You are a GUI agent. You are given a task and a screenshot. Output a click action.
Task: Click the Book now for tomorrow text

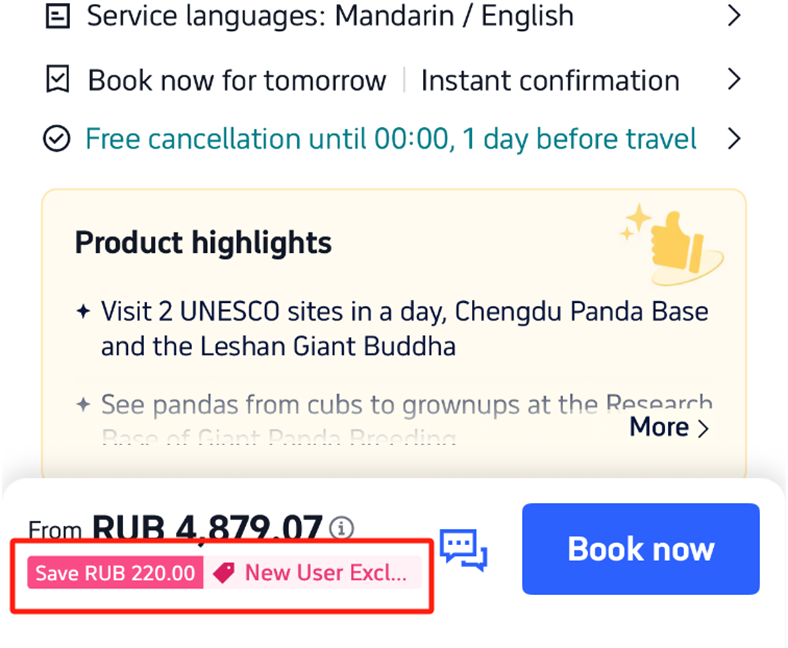(237, 80)
